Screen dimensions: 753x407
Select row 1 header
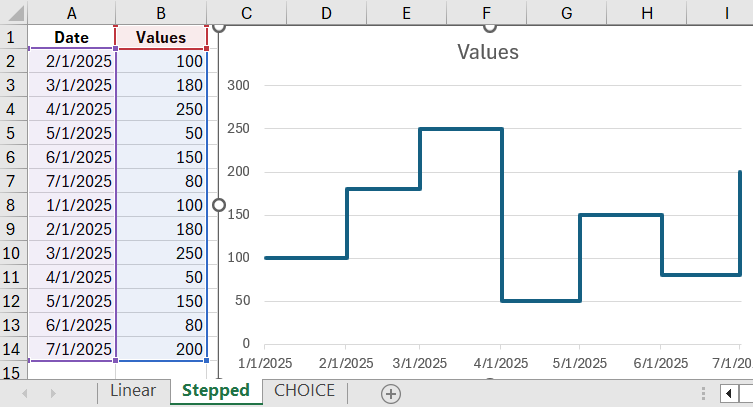point(13,37)
